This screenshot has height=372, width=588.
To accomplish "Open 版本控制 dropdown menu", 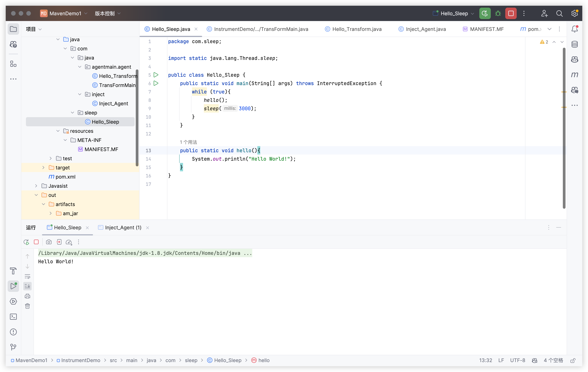I will [x=108, y=13].
